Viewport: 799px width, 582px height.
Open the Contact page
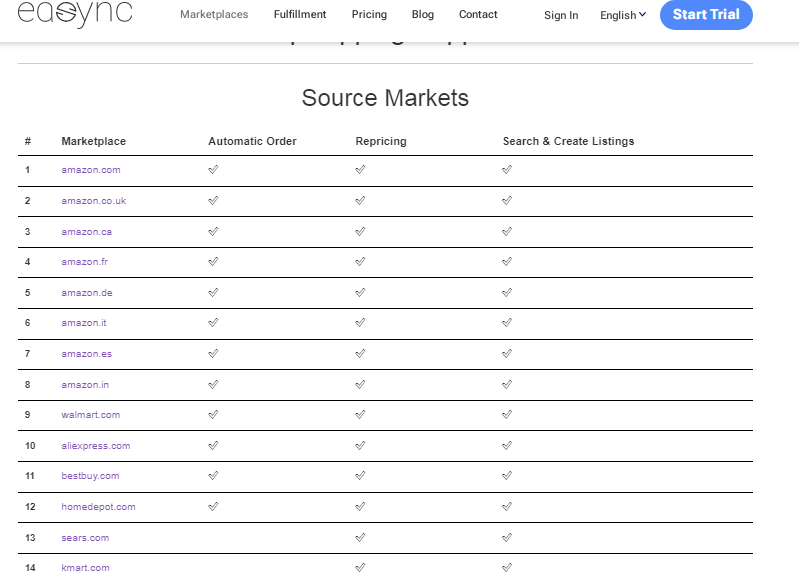tap(478, 14)
